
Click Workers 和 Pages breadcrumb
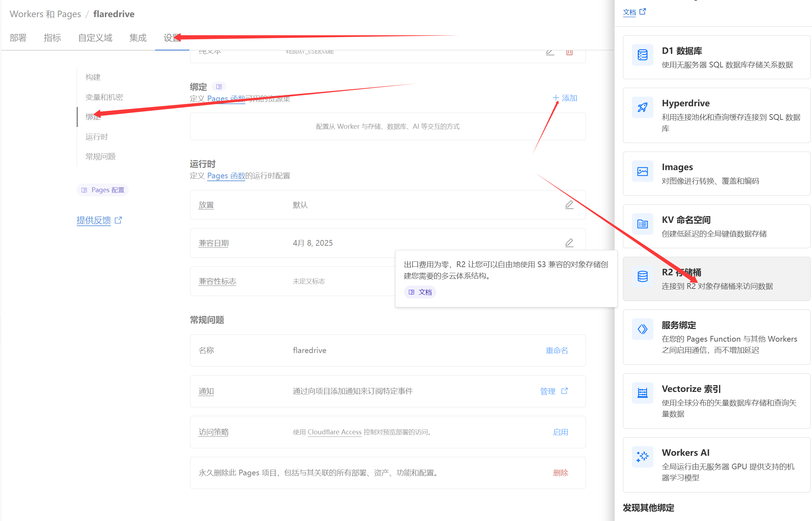[45, 14]
